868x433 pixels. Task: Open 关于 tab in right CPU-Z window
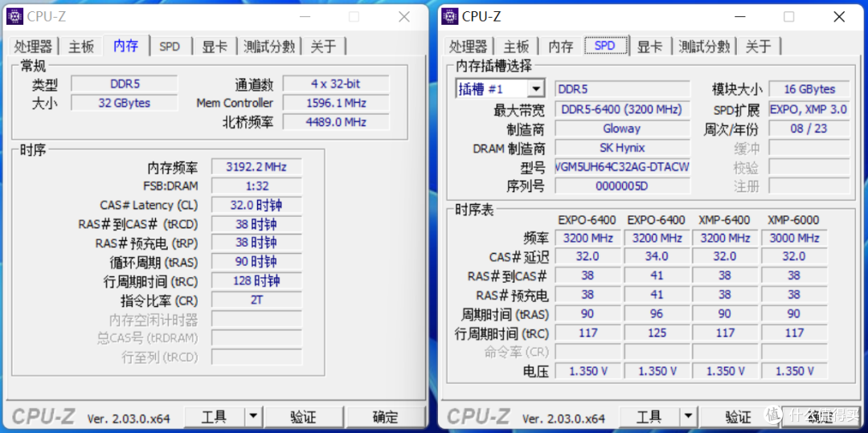(759, 47)
